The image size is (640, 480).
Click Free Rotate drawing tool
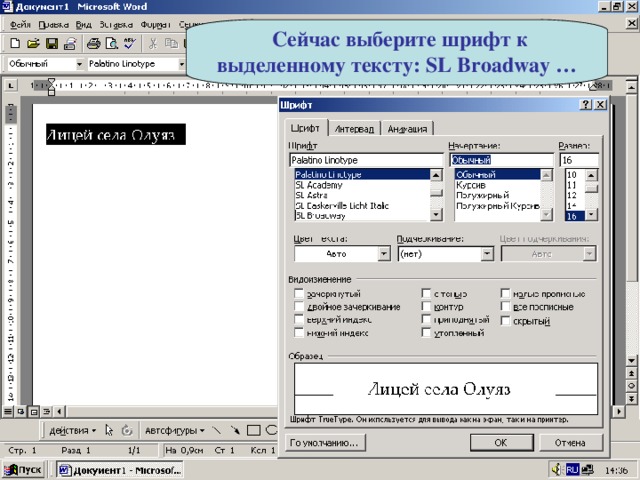click(127, 430)
